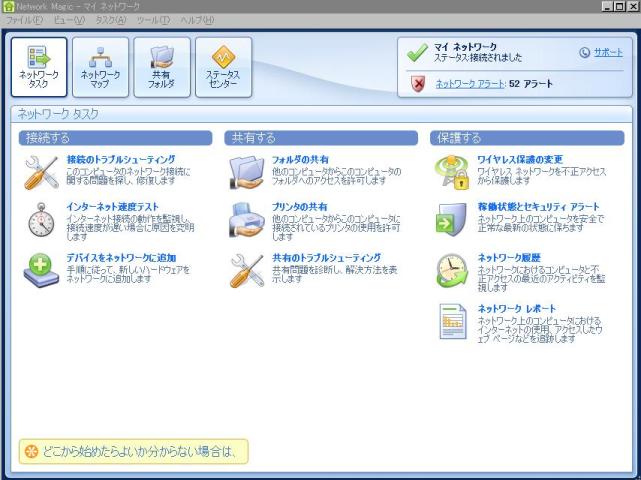Open the ヘルプ menu

click(197, 20)
